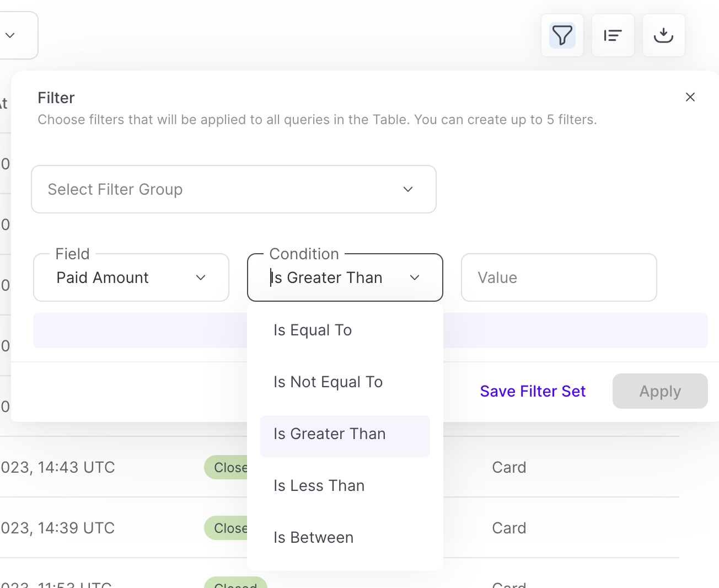Select the 'Is Equal To' condition
This screenshot has height=588, width=719.
tap(313, 330)
